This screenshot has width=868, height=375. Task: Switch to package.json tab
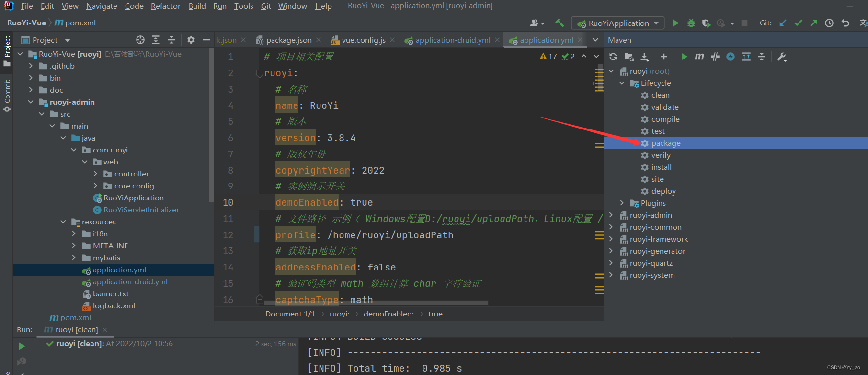(x=289, y=40)
